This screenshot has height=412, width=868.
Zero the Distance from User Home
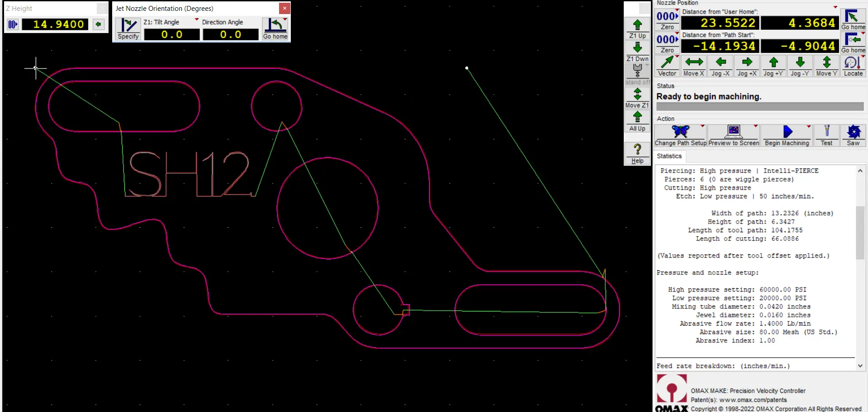point(667,20)
